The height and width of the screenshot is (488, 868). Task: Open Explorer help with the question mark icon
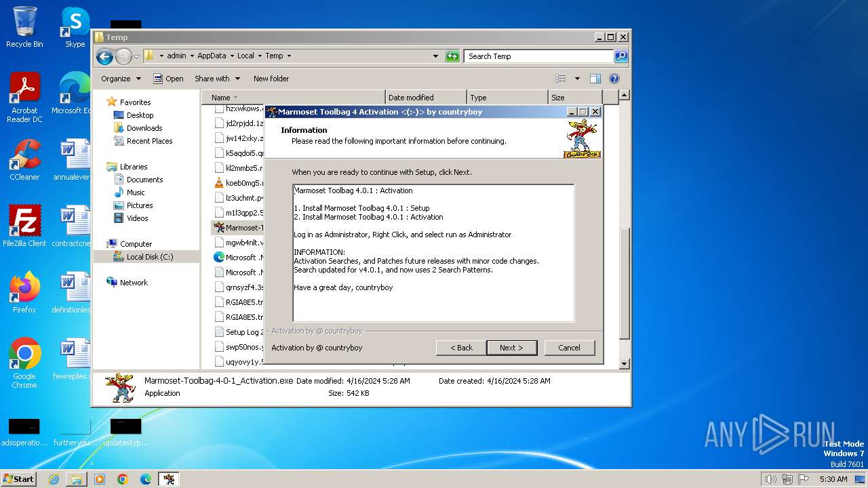pos(614,79)
